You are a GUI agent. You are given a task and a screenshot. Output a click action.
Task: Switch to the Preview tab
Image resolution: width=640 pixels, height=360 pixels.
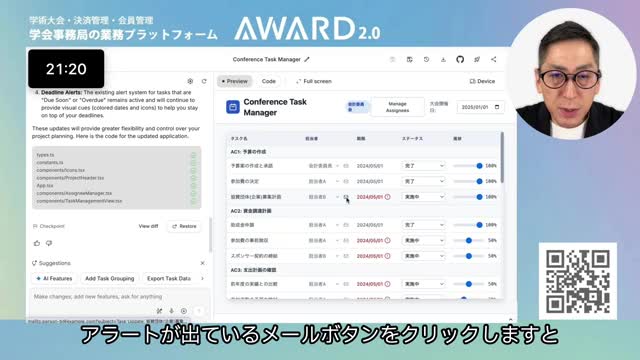(235, 81)
